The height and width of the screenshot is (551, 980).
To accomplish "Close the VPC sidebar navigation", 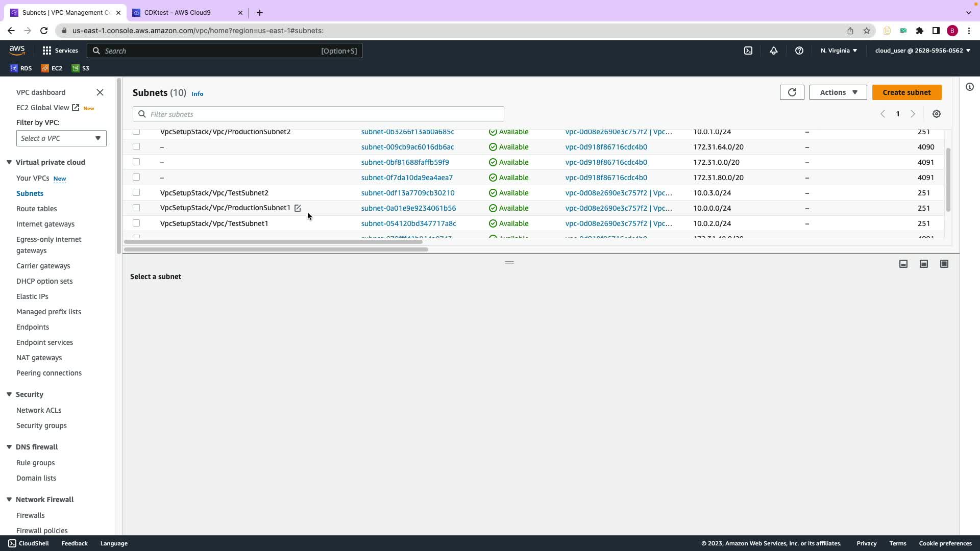I will (x=100, y=92).
